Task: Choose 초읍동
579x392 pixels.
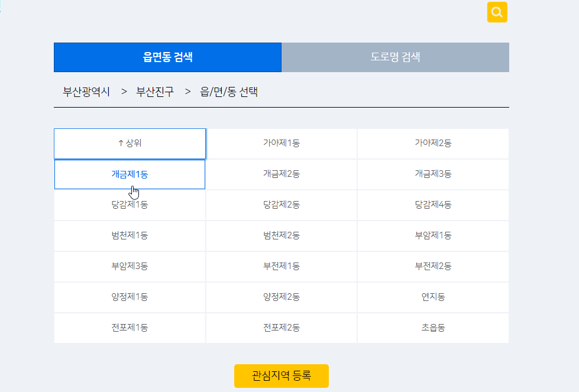Action: tap(433, 328)
